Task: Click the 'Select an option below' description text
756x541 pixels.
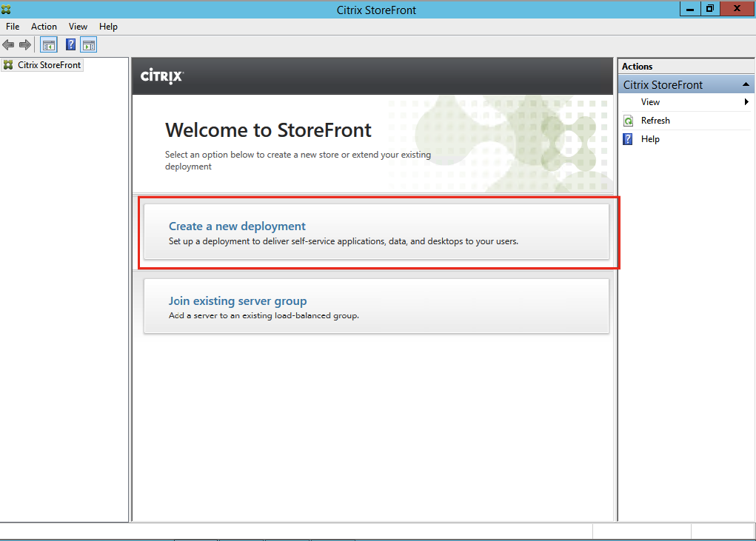Action: pyautogui.click(x=298, y=161)
